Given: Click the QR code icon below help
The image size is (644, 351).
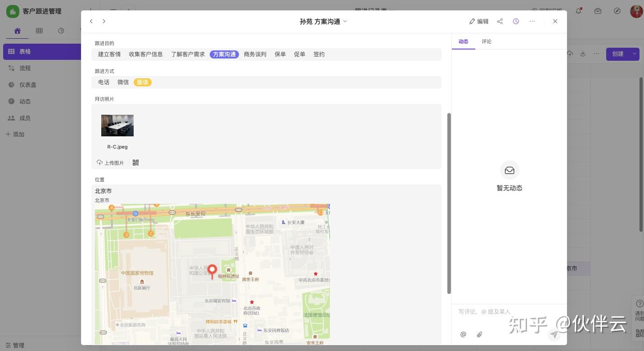Looking at the screenshot, I should 639,333.
